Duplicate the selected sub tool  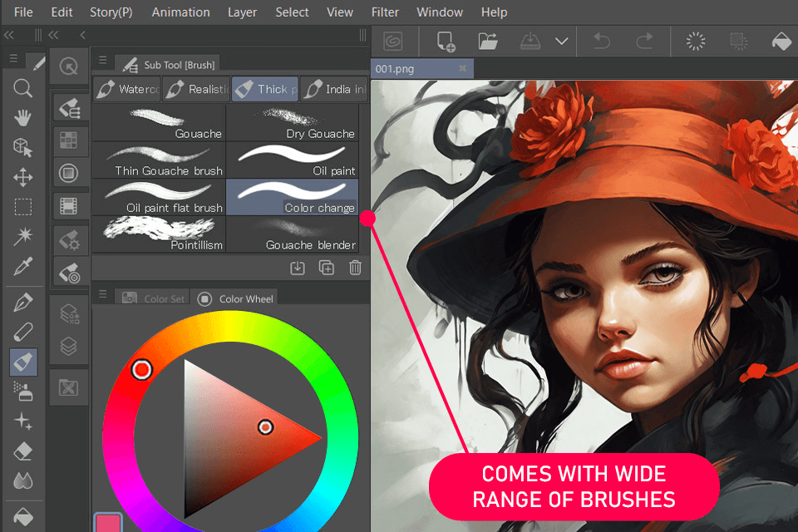326,268
